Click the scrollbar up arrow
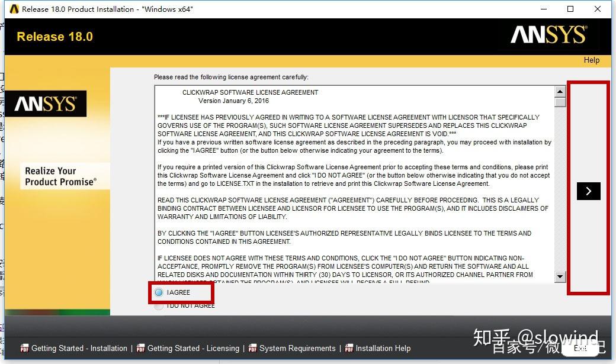616x364 pixels. [560, 91]
